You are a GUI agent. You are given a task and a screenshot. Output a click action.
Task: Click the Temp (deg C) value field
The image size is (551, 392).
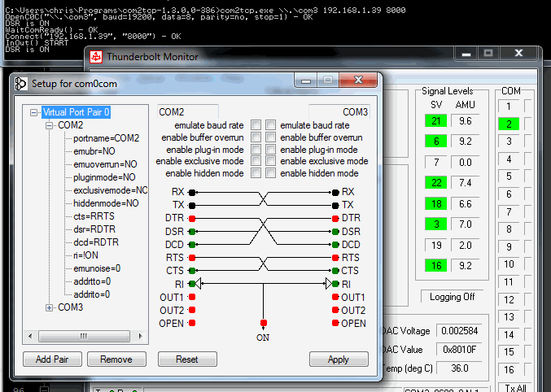pos(459,368)
